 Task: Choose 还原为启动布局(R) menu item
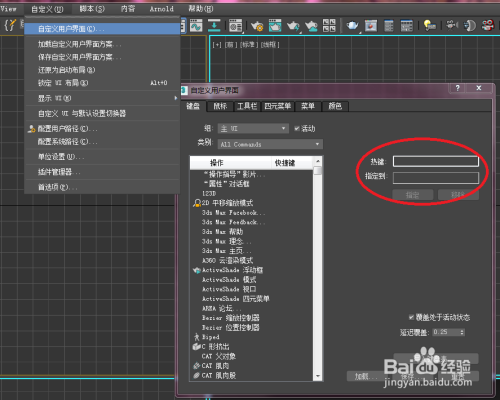point(102,70)
